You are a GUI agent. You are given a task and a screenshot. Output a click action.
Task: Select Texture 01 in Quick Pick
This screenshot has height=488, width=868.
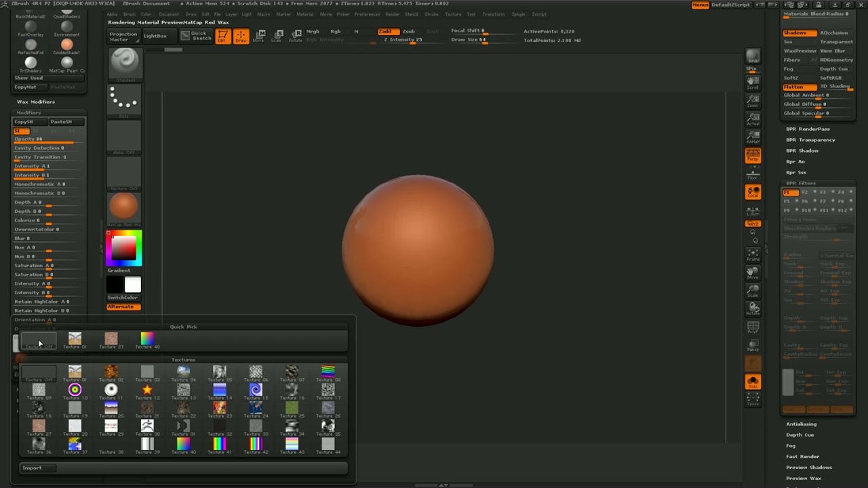tap(75, 340)
